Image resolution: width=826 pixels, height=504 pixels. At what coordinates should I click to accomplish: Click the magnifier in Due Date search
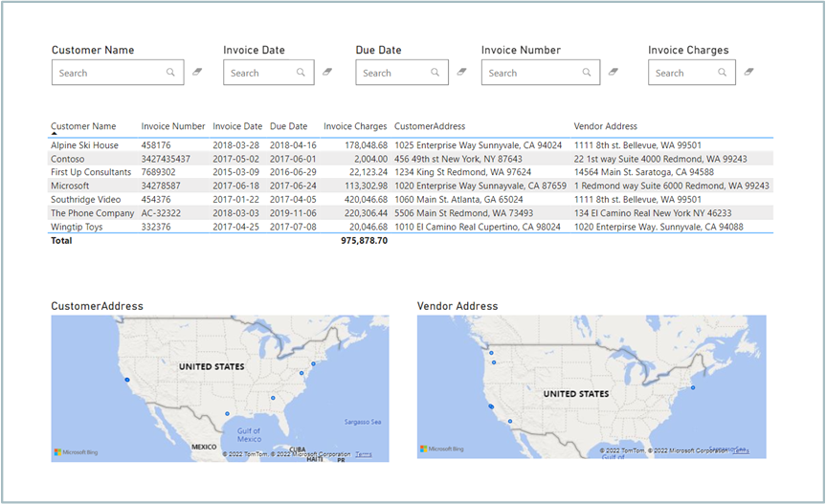(x=435, y=72)
